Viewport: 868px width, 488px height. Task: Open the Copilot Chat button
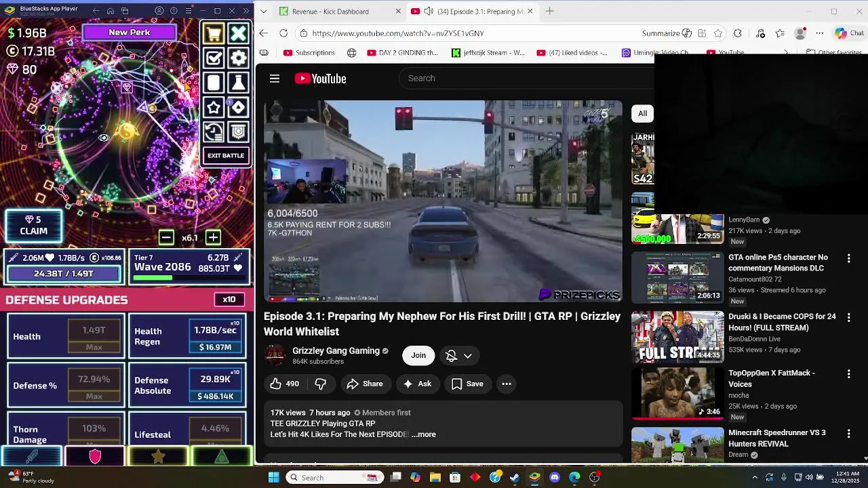tap(850, 33)
